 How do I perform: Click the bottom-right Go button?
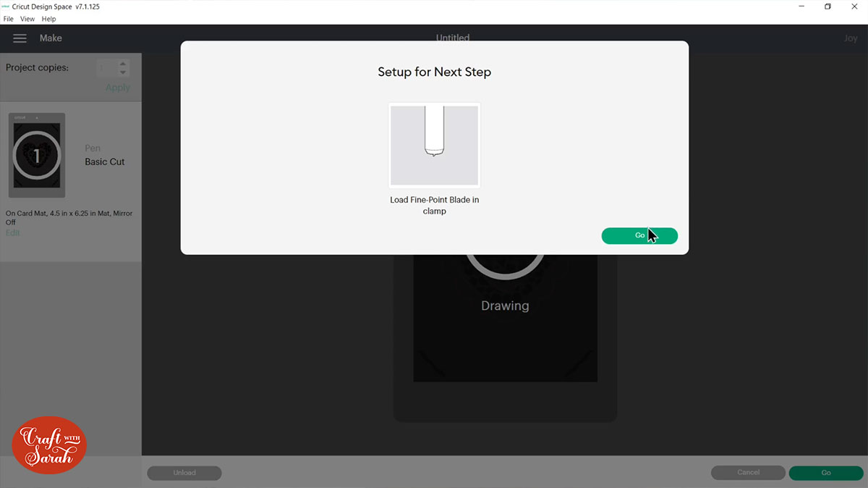click(826, 473)
